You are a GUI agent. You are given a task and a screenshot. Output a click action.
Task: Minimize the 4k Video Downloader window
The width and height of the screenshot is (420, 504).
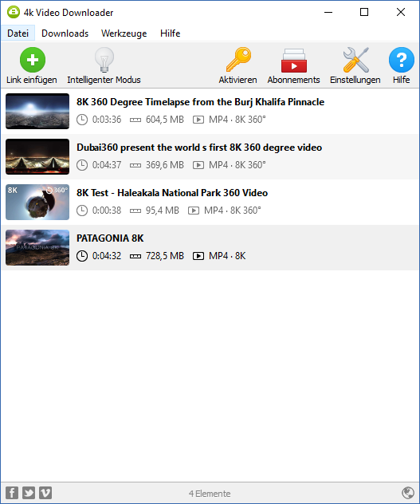coord(328,12)
